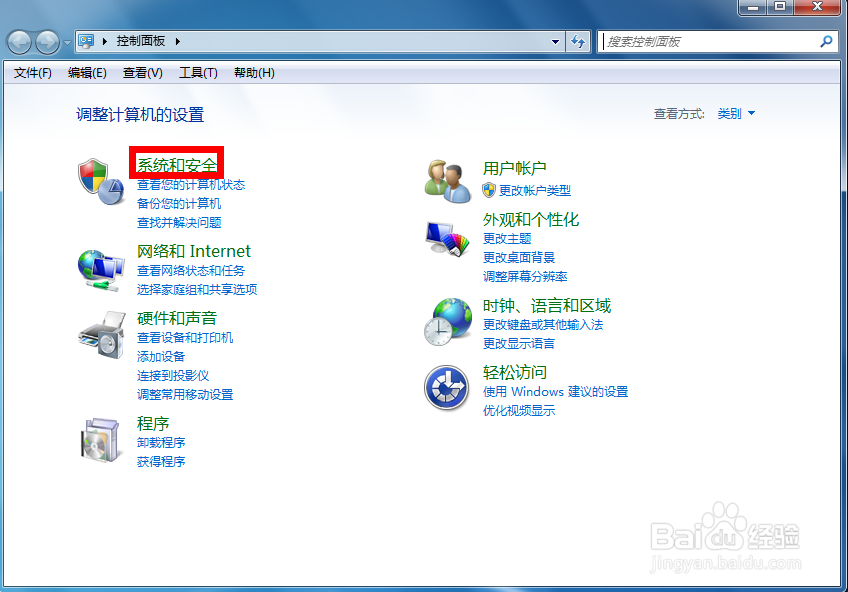Open the 查看(V) menu
Screen dimensions: 848x592
[x=143, y=73]
